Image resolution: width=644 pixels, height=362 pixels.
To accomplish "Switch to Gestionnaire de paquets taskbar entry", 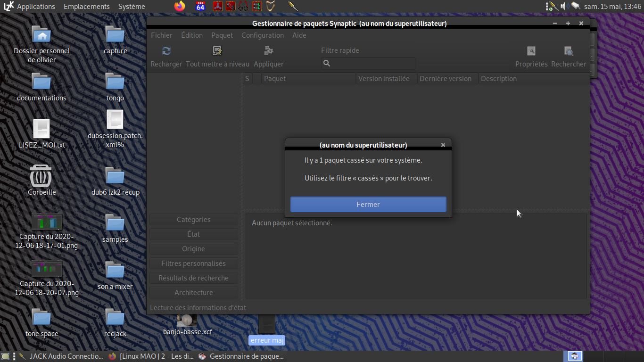I will click(x=241, y=356).
